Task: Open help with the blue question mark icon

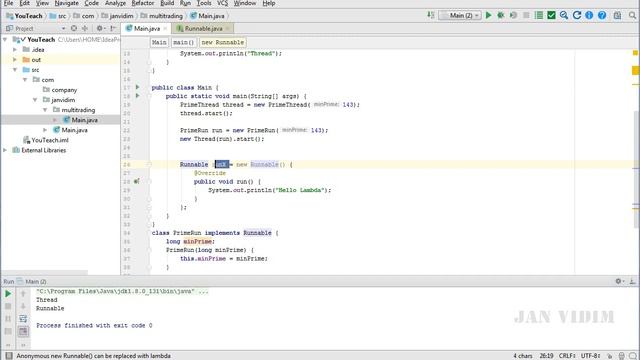Action: (x=602, y=16)
